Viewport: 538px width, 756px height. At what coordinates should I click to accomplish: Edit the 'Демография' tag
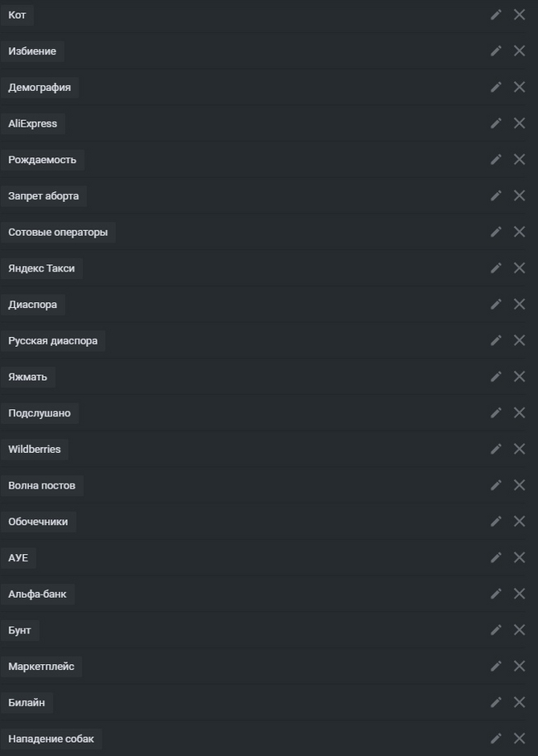[496, 87]
